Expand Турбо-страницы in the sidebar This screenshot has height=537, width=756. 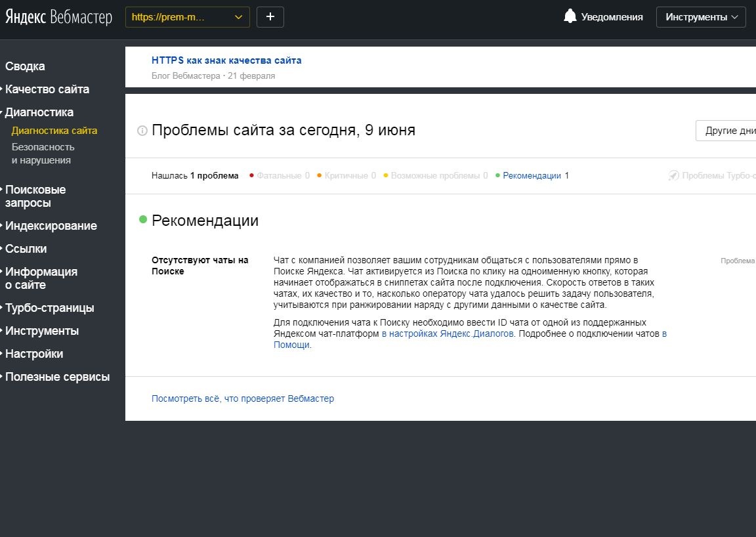[49, 308]
